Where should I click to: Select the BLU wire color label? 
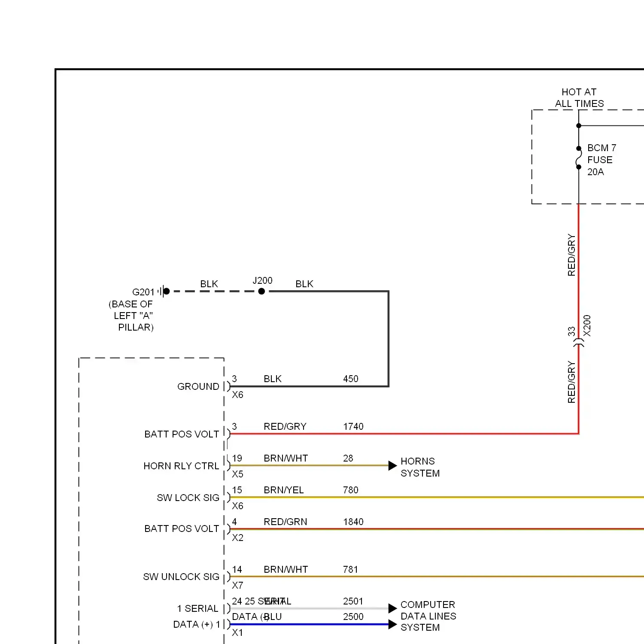pos(273,617)
